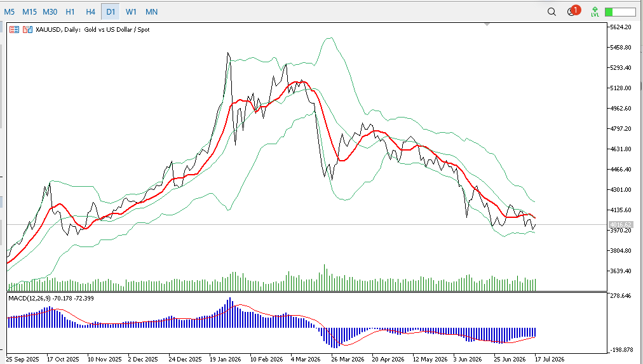Click the 3 Jun 2026 date label

click(468, 359)
